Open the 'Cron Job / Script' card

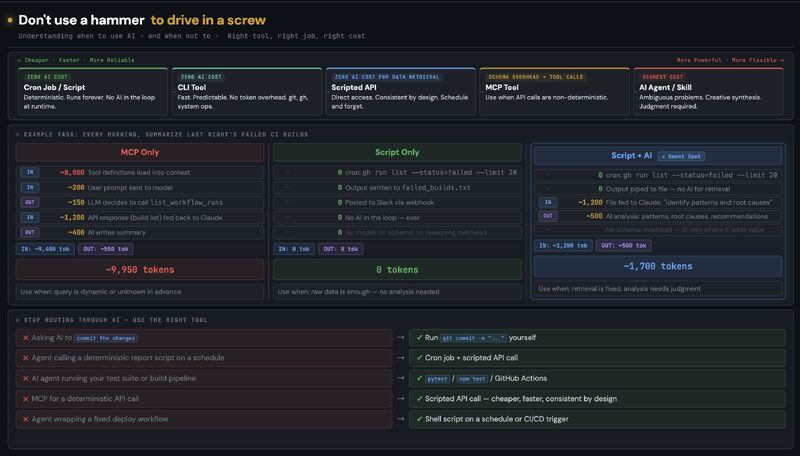(x=93, y=91)
